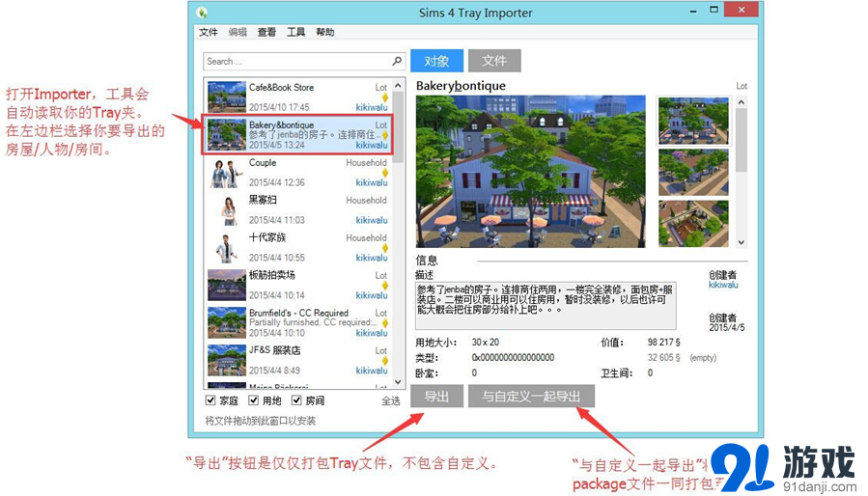Open the third floor-plan preview thumbnail
This screenshot has width=868, height=496.
(x=693, y=224)
